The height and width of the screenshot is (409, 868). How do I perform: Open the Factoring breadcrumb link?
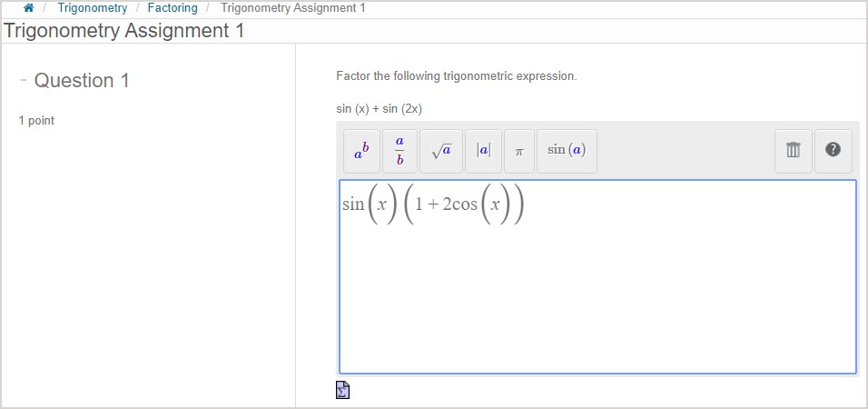(173, 8)
